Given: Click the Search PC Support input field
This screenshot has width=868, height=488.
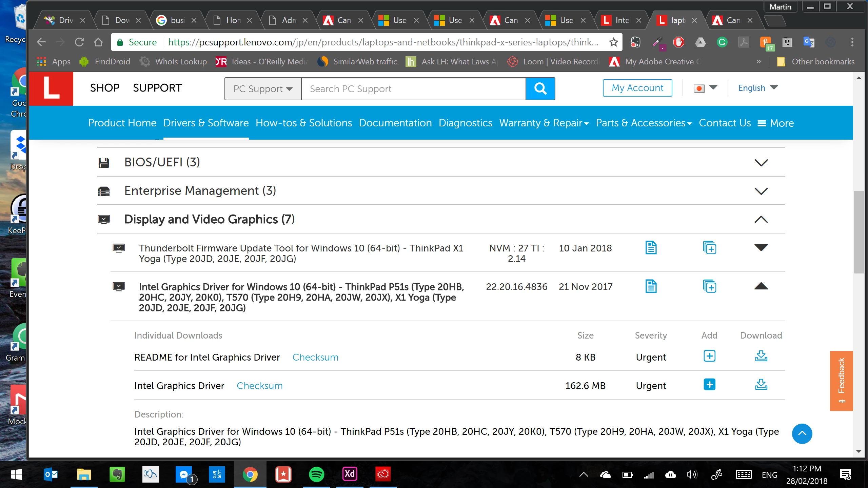Looking at the screenshot, I should point(413,89).
